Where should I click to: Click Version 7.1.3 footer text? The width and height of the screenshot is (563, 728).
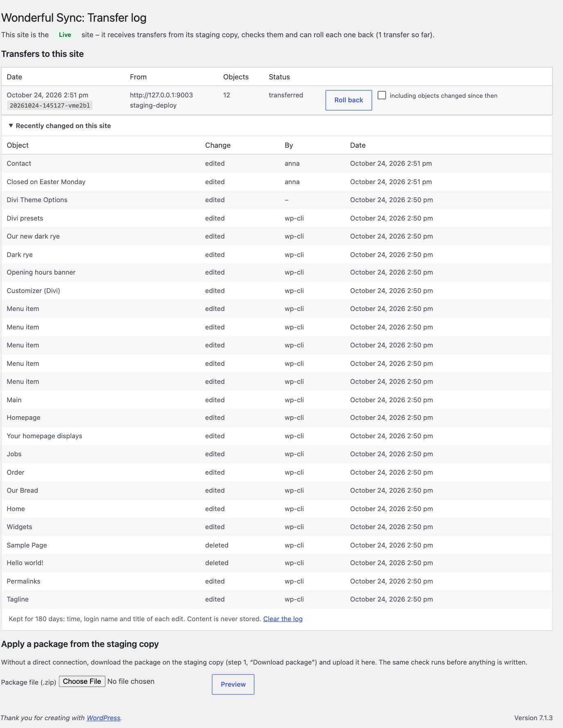[534, 718]
